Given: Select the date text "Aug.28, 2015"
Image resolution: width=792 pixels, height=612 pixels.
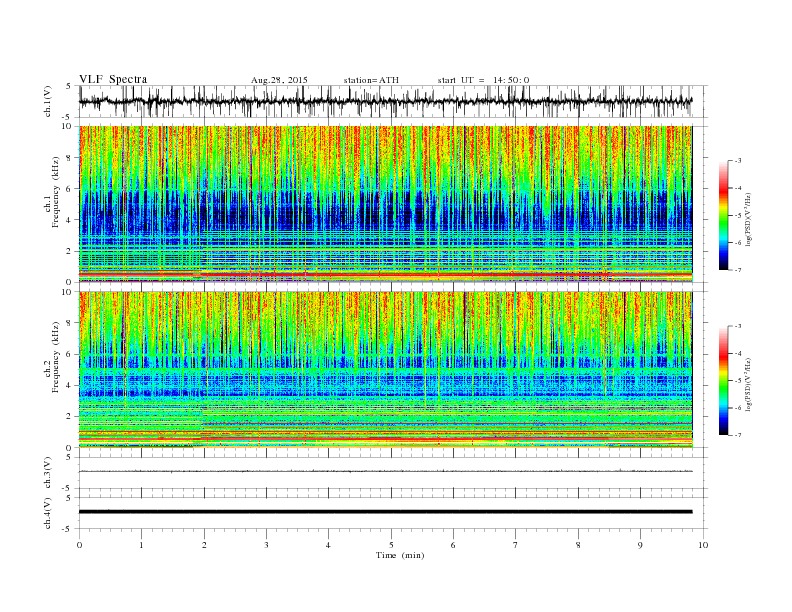Looking at the screenshot, I should [x=279, y=80].
